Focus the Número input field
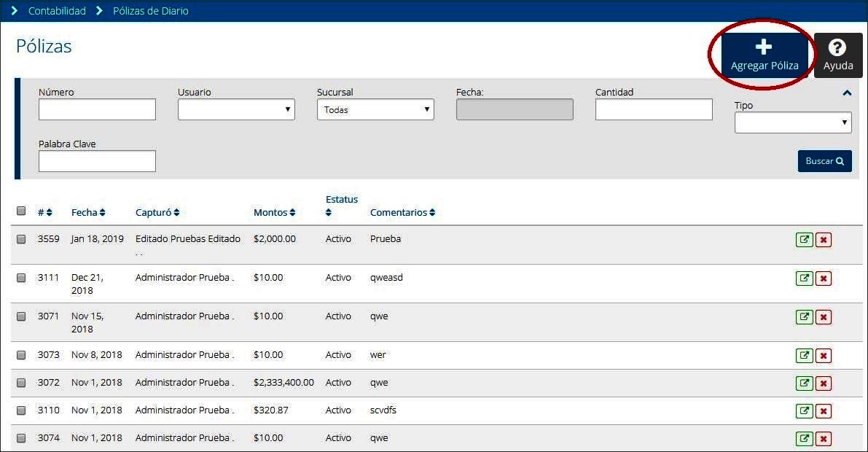This screenshot has width=868, height=452. (98, 109)
